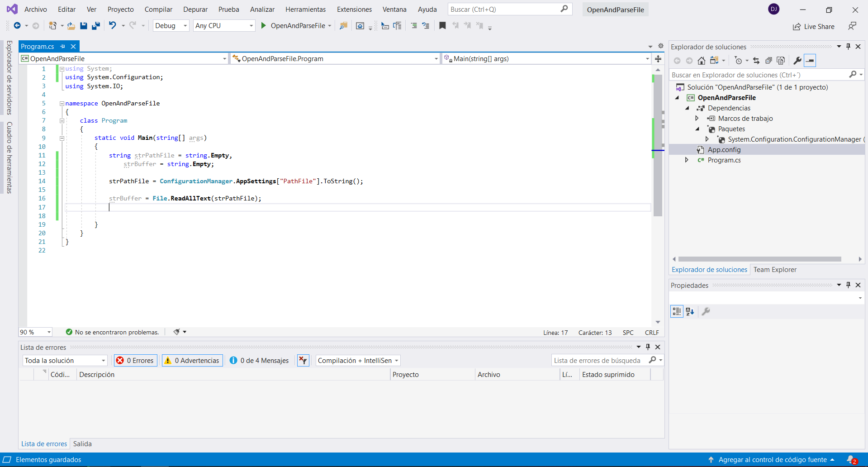Click Home icon in Solution Explorer toolbar

coord(701,61)
